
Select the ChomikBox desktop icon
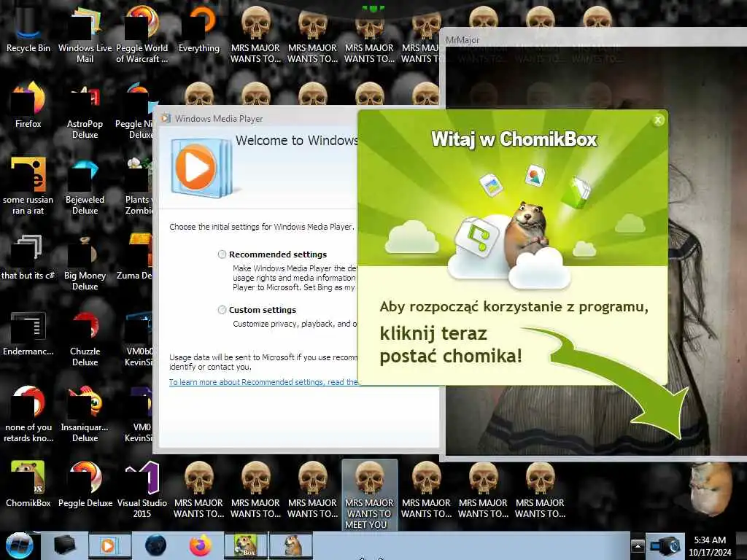click(28, 485)
